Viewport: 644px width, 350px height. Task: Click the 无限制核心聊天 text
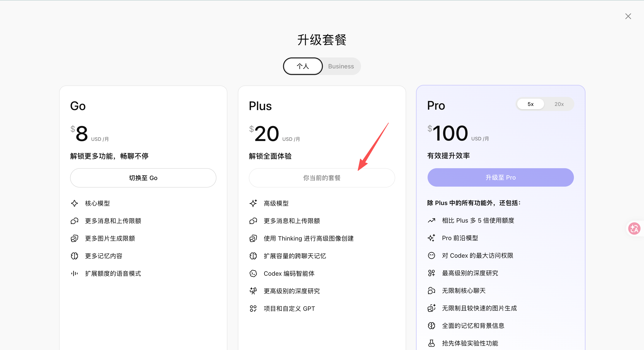coord(464,290)
